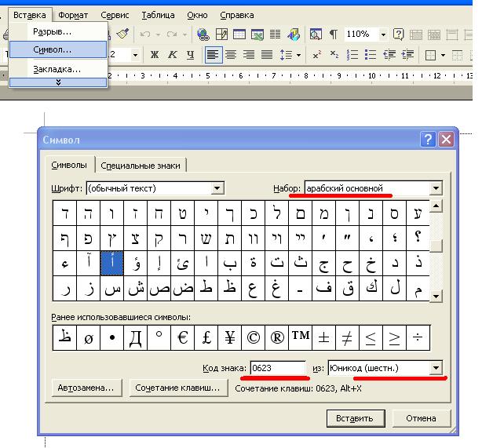493x448 pixels.
Task: Toggle subscript x₂ formatting
Action: (x=334, y=55)
